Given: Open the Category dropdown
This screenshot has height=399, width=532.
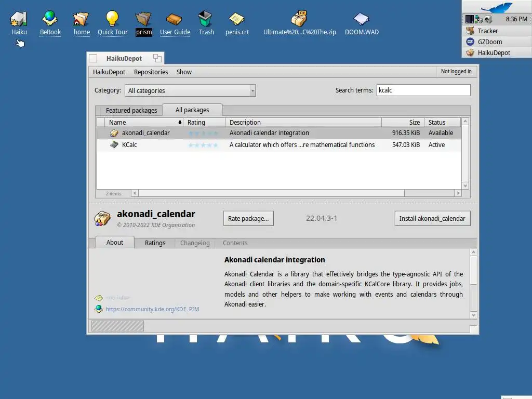Looking at the screenshot, I should click(190, 90).
